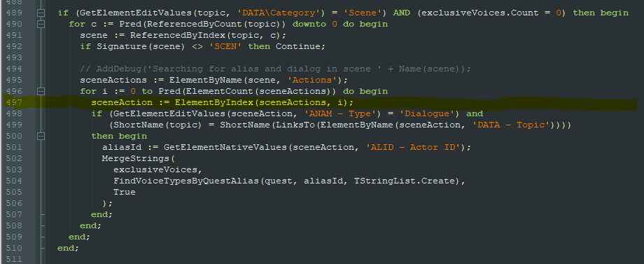Click the closing ');' on line 506

coord(108,203)
